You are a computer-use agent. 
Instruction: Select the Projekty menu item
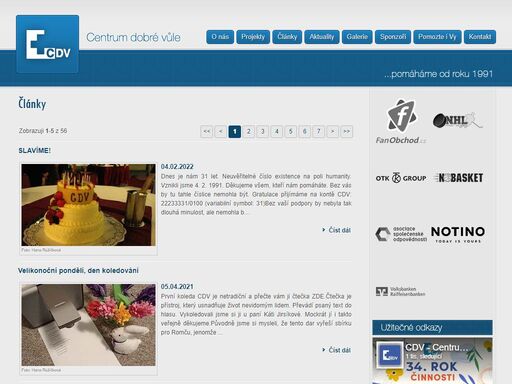coord(253,37)
